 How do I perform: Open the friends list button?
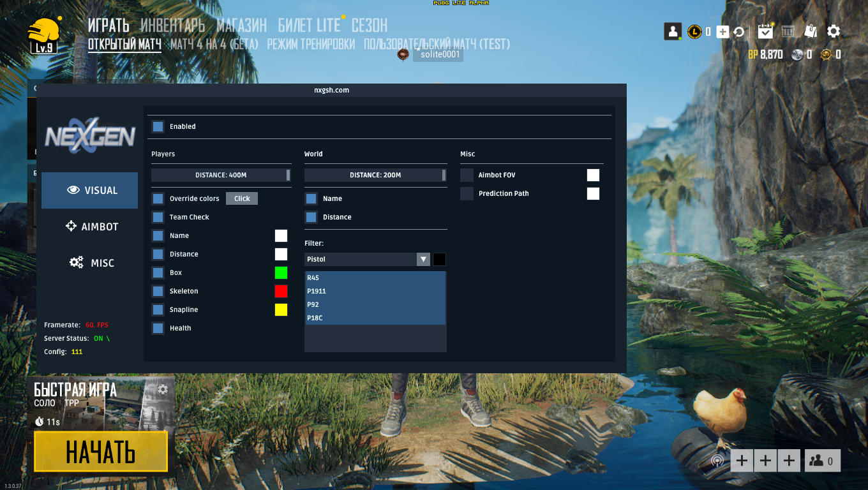click(x=822, y=461)
